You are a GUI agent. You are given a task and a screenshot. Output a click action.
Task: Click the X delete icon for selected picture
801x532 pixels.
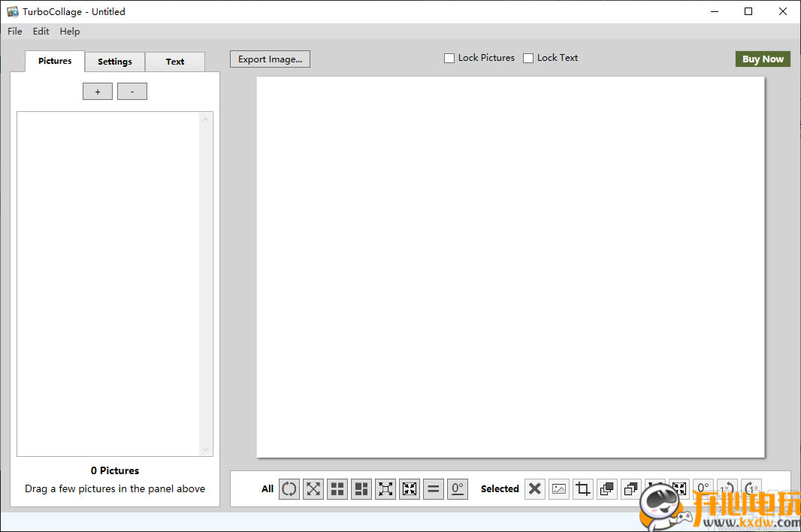(x=534, y=489)
